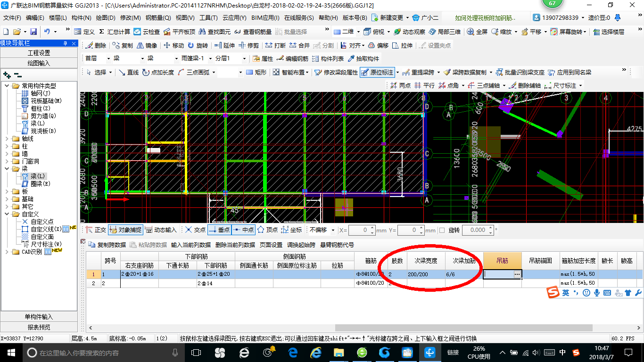644x362 pixels.
Task: Click 构件列表 component list icon
Action: [328, 59]
